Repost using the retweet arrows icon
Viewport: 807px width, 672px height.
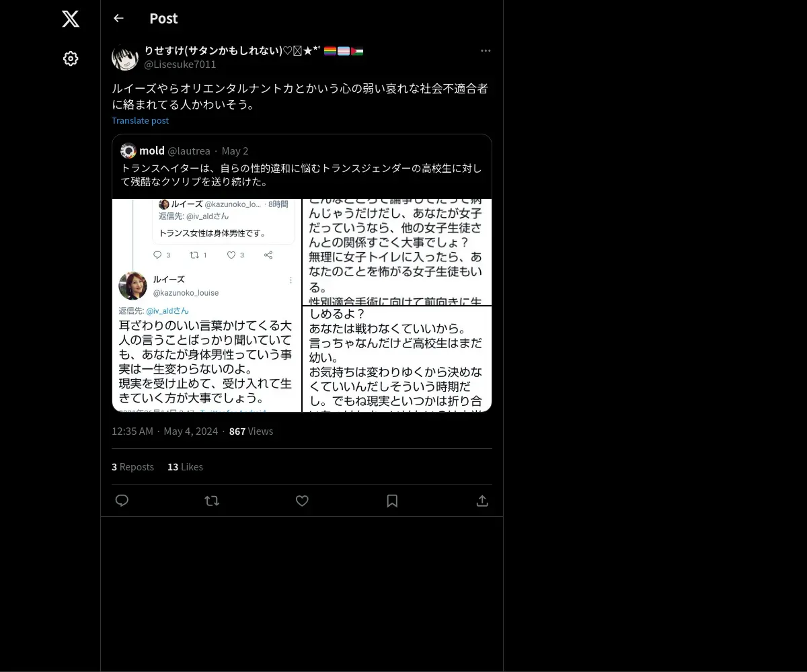212,501
